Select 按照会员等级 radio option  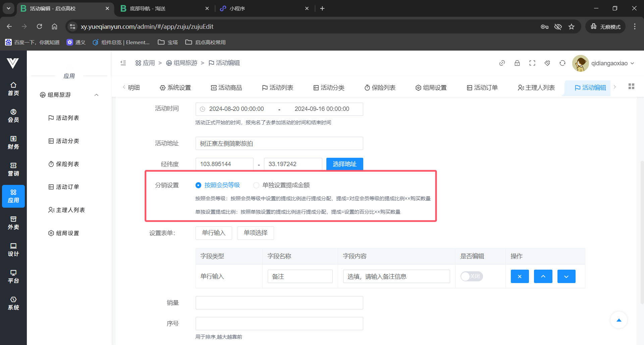tap(199, 185)
